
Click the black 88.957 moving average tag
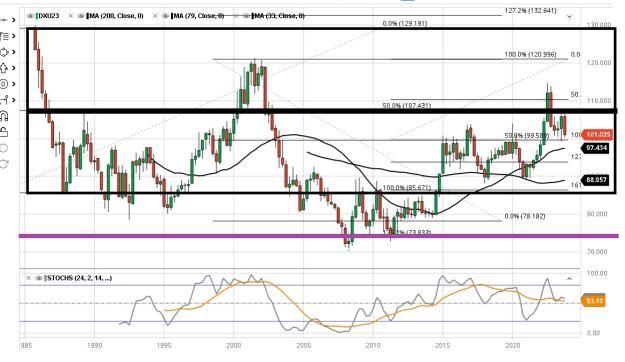(x=595, y=180)
